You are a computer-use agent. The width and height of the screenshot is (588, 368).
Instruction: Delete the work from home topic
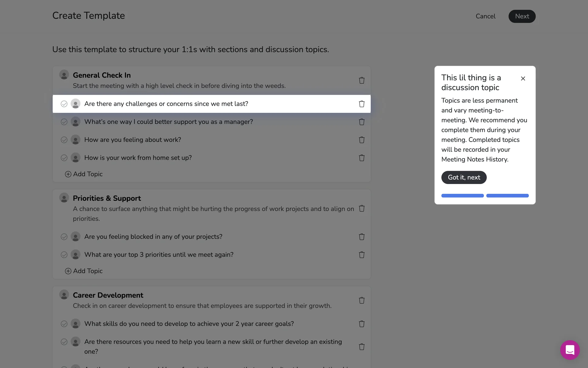pos(362,158)
